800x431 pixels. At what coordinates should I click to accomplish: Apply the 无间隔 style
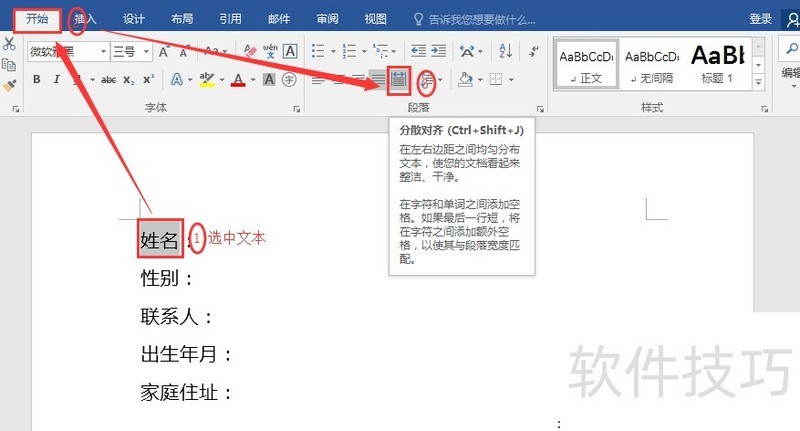click(x=652, y=65)
